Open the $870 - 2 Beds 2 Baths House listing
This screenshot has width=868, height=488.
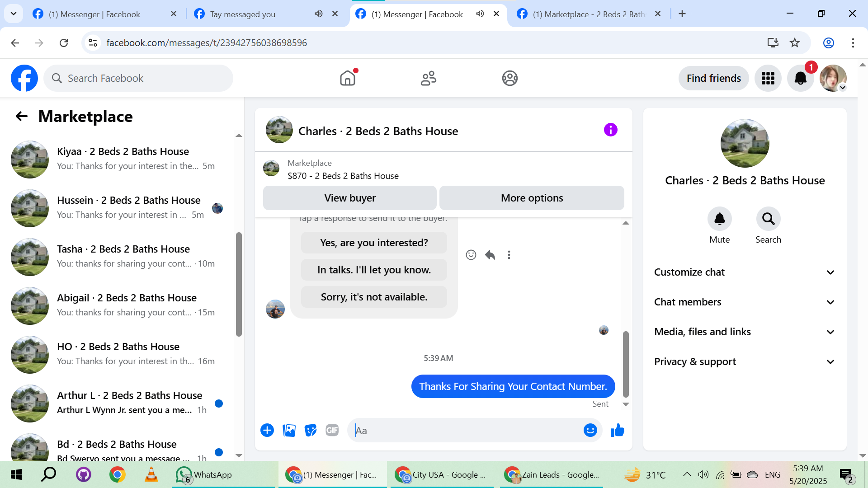343,176
